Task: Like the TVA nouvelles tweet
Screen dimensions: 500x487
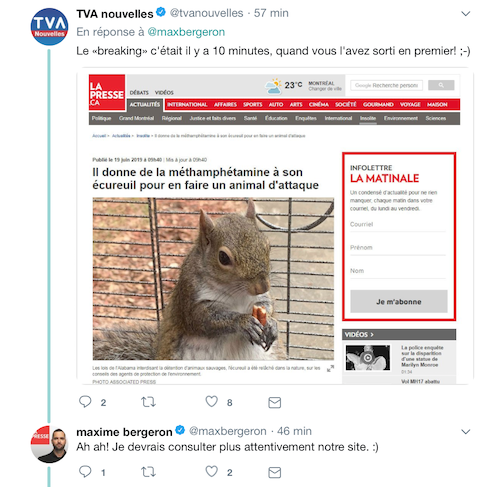Action: pos(211,402)
